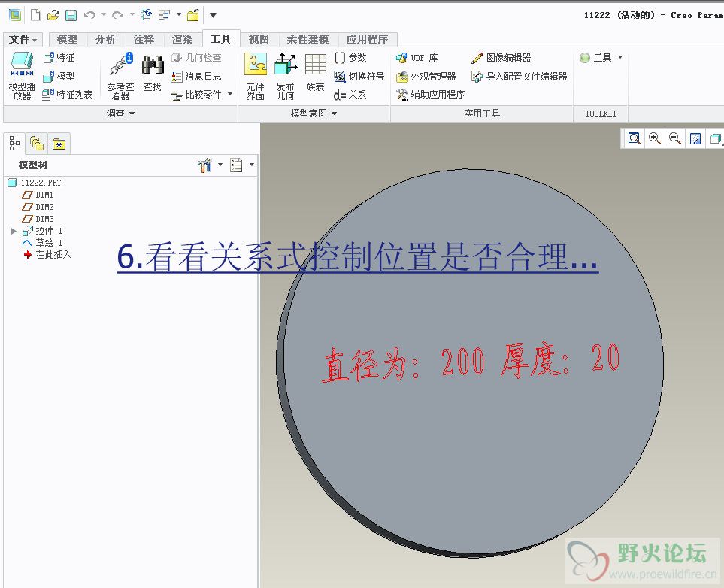Click the 几何检查 button
The image size is (724, 588).
click(196, 58)
